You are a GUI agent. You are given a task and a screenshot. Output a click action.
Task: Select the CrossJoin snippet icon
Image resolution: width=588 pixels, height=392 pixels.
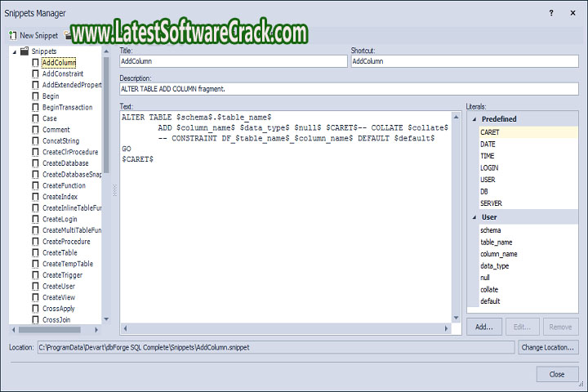click(35, 320)
